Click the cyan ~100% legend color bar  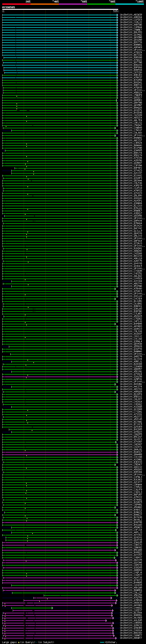(130, 4)
